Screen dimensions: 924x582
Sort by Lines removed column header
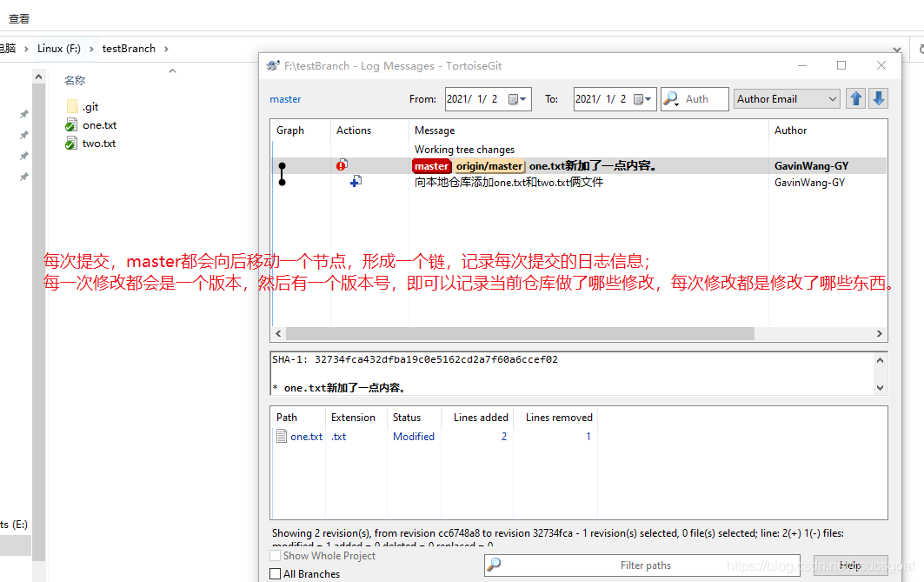(559, 418)
